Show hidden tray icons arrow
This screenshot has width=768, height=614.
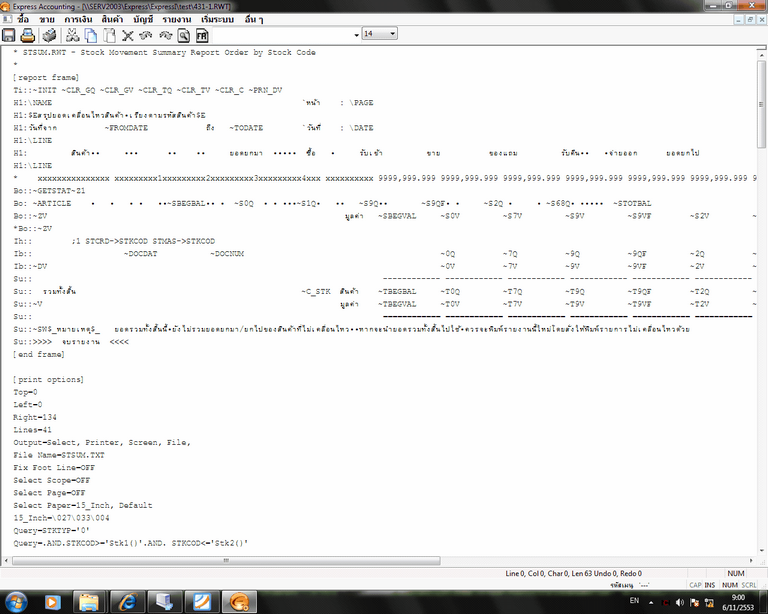(x=651, y=603)
